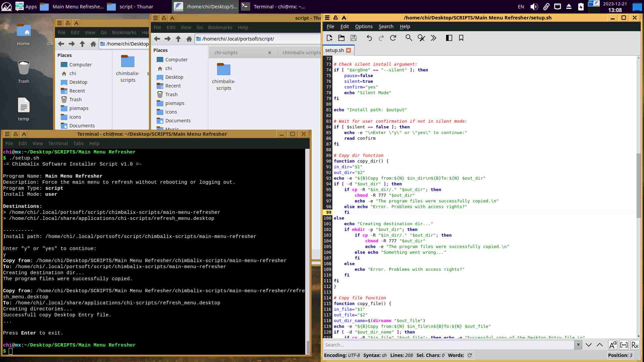Click the find and replace icon
644x362 pixels.
[x=421, y=38]
